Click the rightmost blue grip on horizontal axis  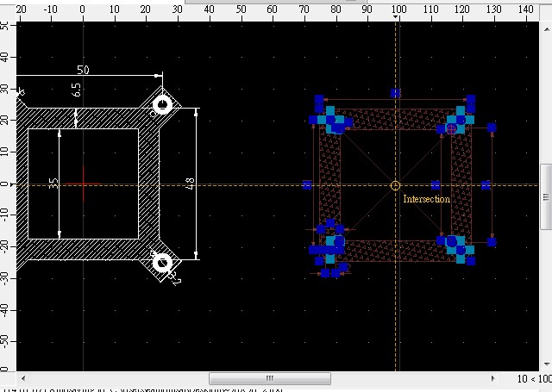pyautogui.click(x=486, y=185)
